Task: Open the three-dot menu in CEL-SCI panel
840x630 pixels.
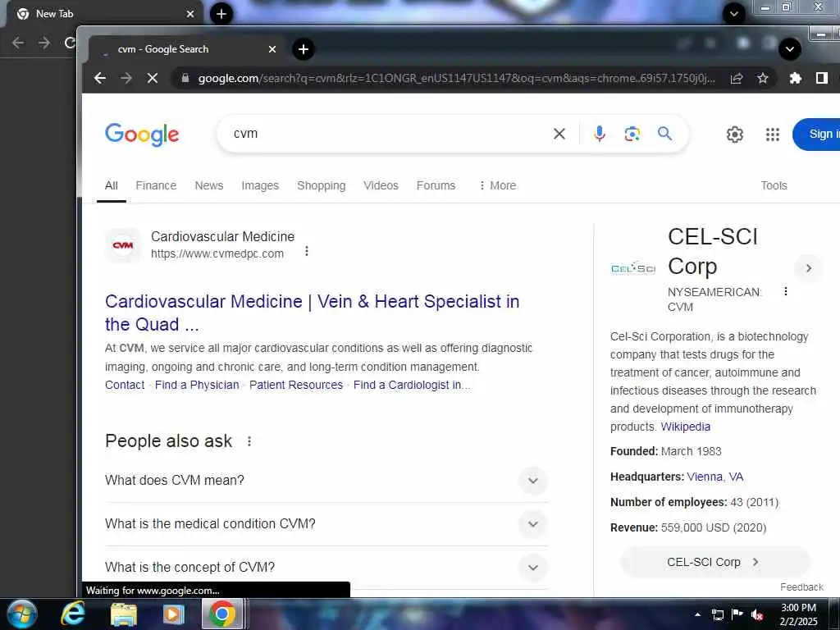Action: click(785, 291)
